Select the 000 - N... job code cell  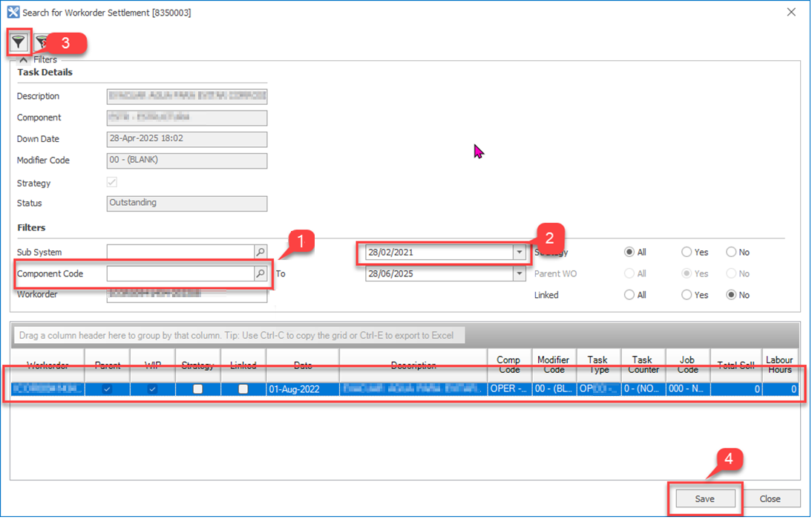click(688, 389)
